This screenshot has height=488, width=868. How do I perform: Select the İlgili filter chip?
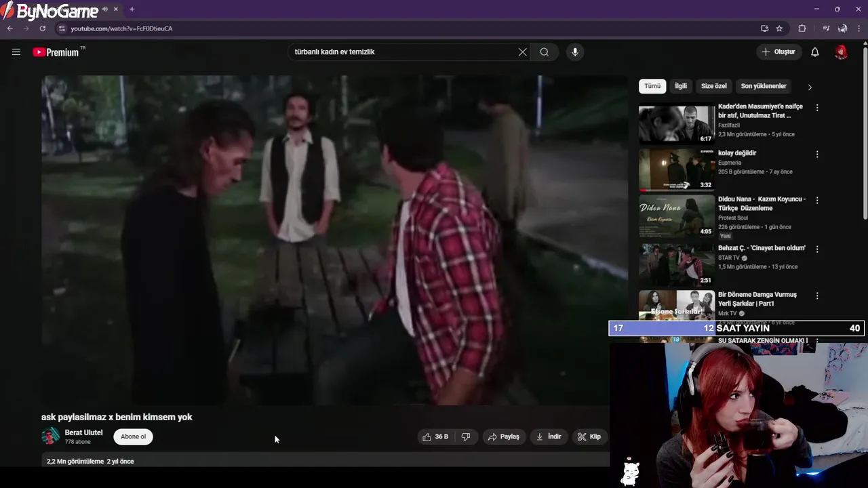(681, 86)
